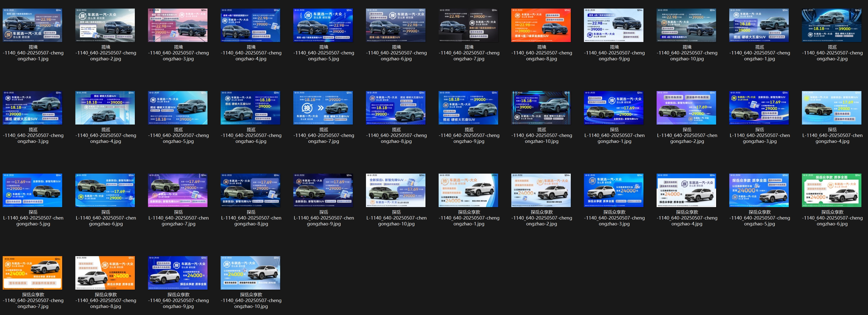This screenshot has width=868, height=315.
Task: Click file name 探岳众享款 chengongzhao-2.jpg
Action: click(x=542, y=218)
